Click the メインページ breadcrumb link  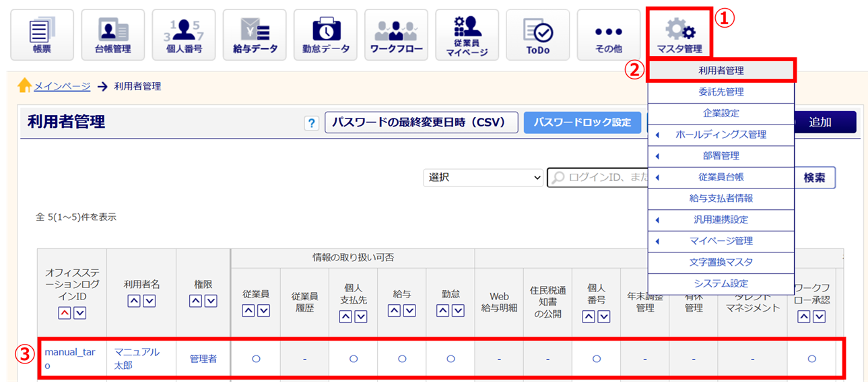tap(62, 86)
